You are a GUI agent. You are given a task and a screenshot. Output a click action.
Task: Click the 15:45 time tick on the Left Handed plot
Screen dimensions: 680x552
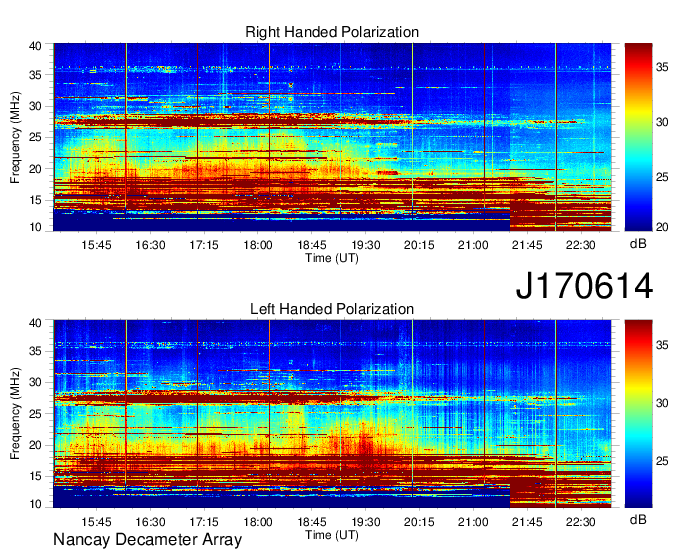click(x=96, y=522)
